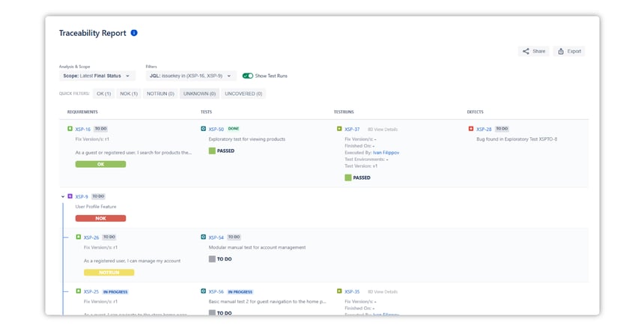Open test XSP-50 link
Viewport: 644px width, 331px height.
coord(216,130)
